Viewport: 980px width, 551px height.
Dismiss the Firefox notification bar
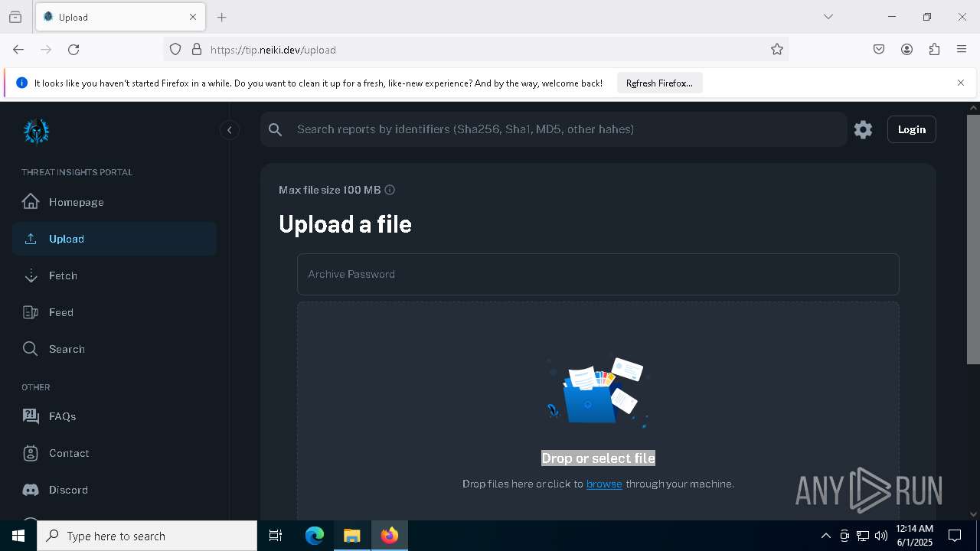point(960,83)
